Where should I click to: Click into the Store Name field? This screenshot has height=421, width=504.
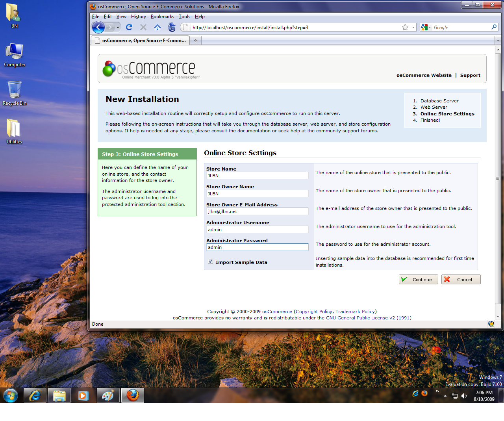(x=257, y=176)
